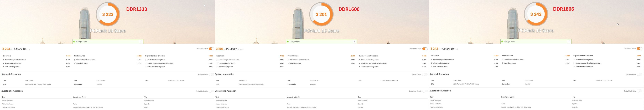Expand Schreiben Score with value 5 712
This screenshot has width=644, height=110.
click(x=288, y=63)
